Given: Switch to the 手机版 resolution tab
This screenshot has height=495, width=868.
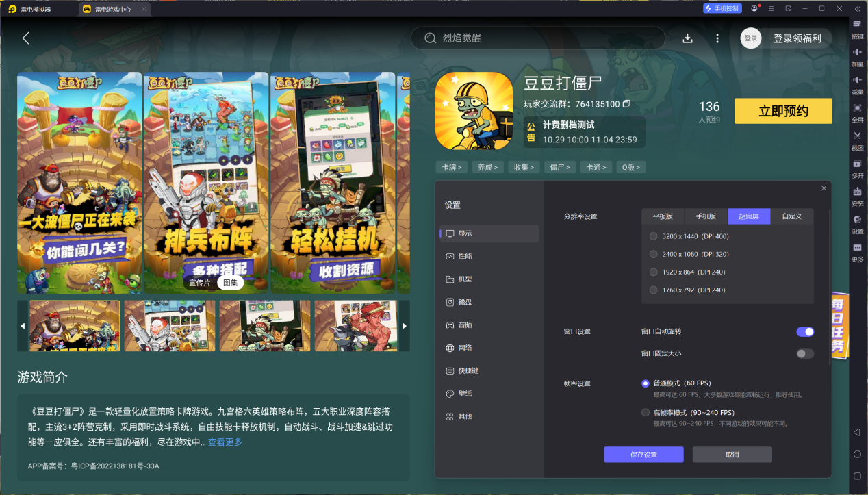Looking at the screenshot, I should 706,216.
